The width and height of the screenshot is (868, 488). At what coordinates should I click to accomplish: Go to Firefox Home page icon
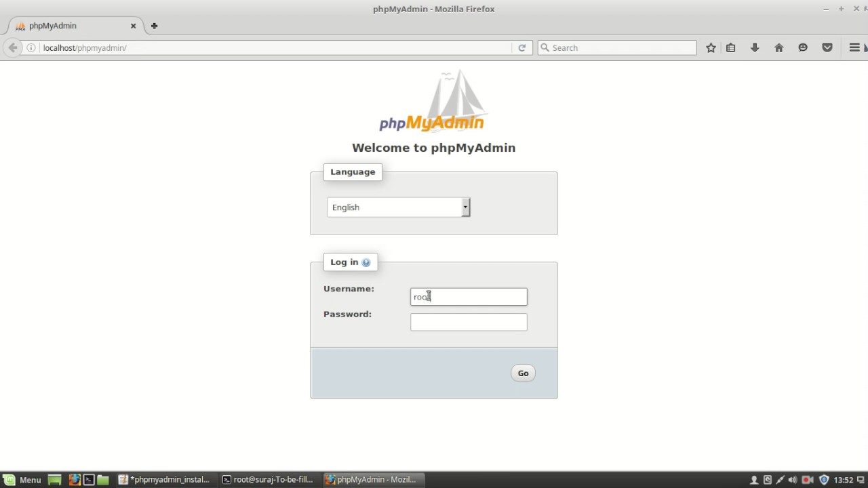point(778,47)
